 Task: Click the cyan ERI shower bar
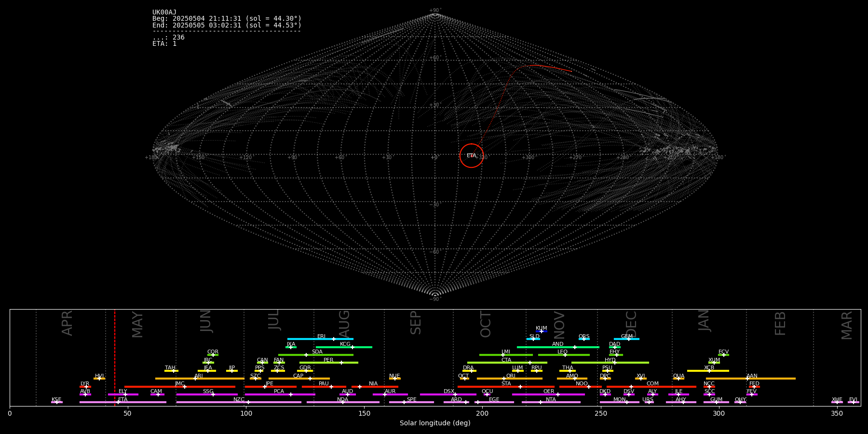(x=320, y=339)
